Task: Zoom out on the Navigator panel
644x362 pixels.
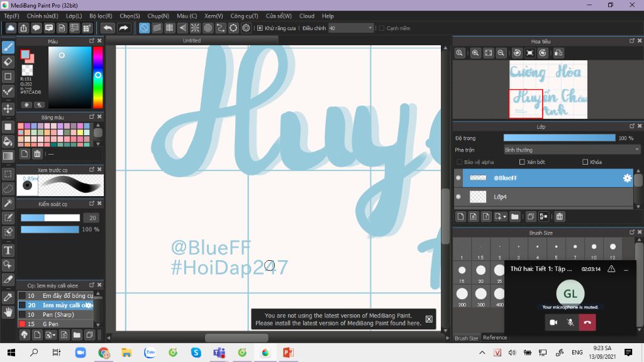Action: [x=501, y=53]
